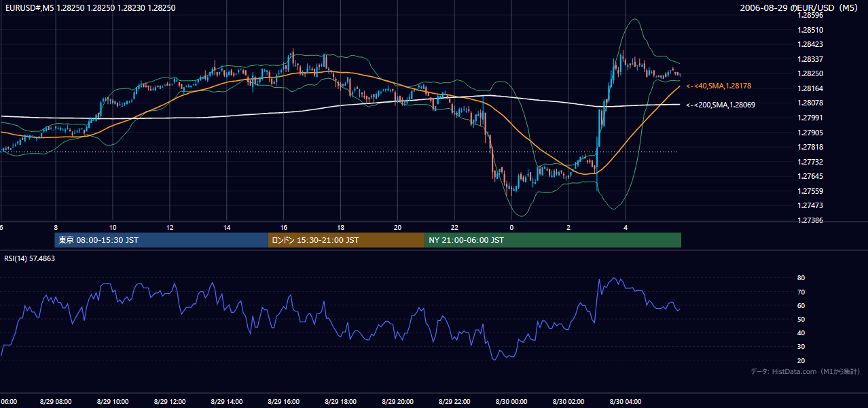Click the 8/30 04:00 time label
The width and height of the screenshot is (868, 408).
[x=626, y=402]
